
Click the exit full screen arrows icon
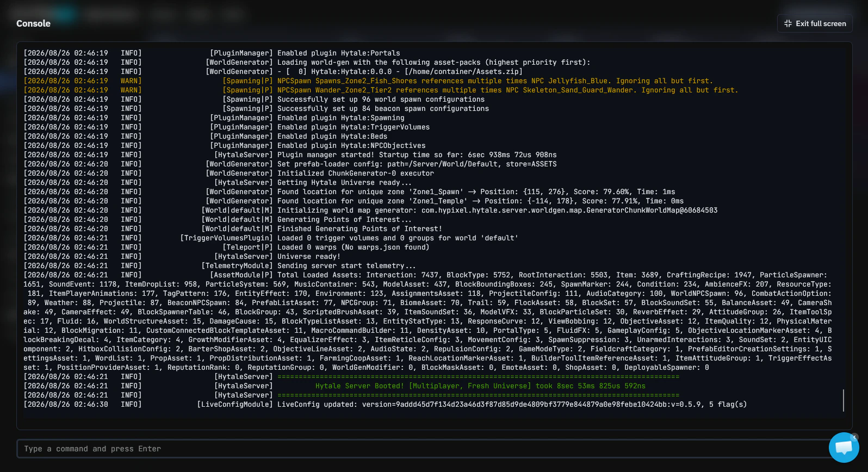coord(788,23)
